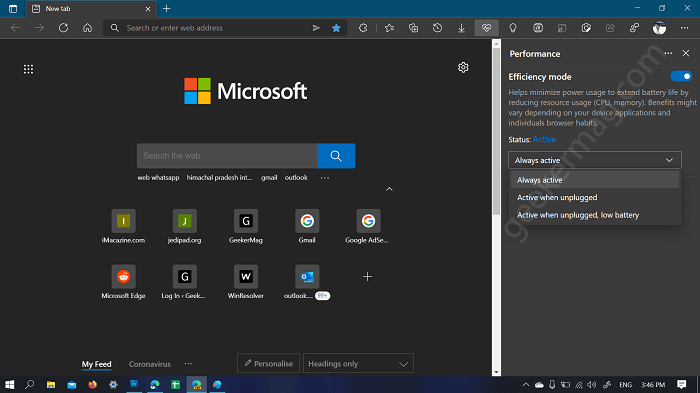Click the browser forward arrow
The width and height of the screenshot is (700, 393).
point(39,28)
